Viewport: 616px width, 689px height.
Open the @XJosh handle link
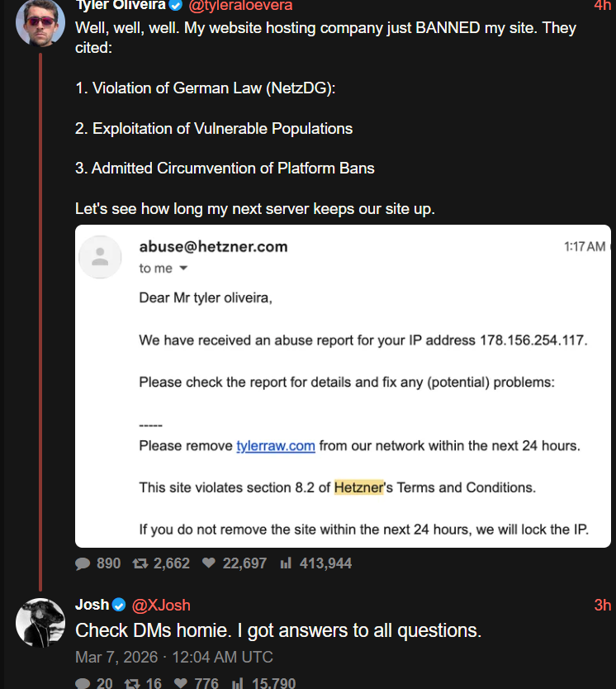tap(160, 606)
